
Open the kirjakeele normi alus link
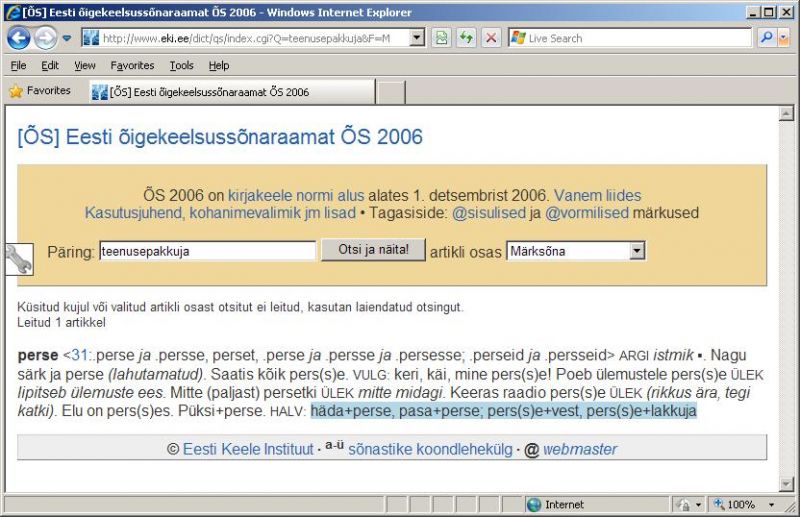pos(296,195)
